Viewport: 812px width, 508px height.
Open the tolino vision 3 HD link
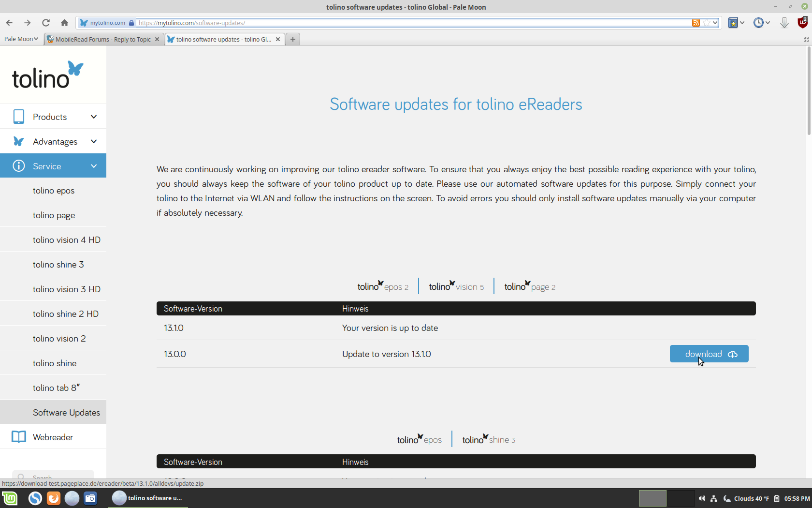[x=67, y=289]
